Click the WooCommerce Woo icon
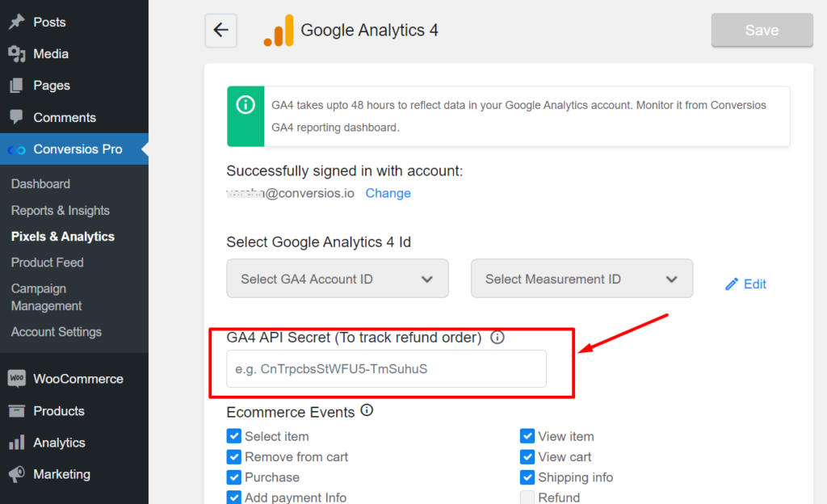Image resolution: width=827 pixels, height=504 pixels. [x=17, y=379]
